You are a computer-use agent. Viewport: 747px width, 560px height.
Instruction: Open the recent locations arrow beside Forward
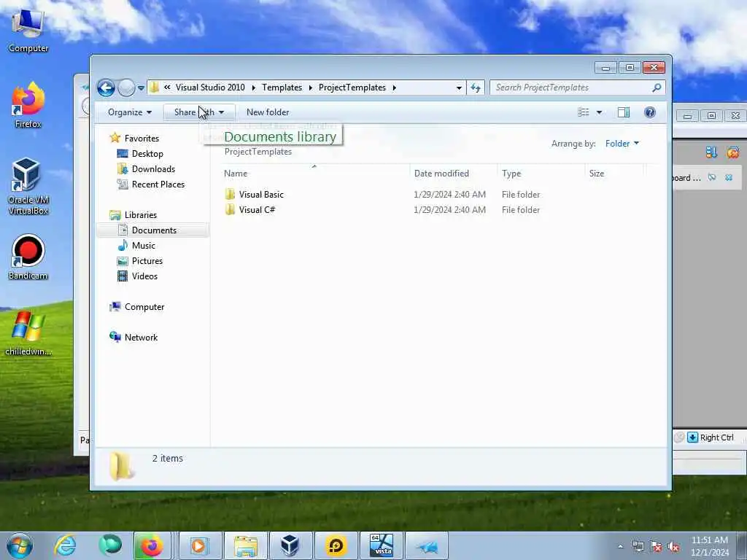(x=141, y=88)
